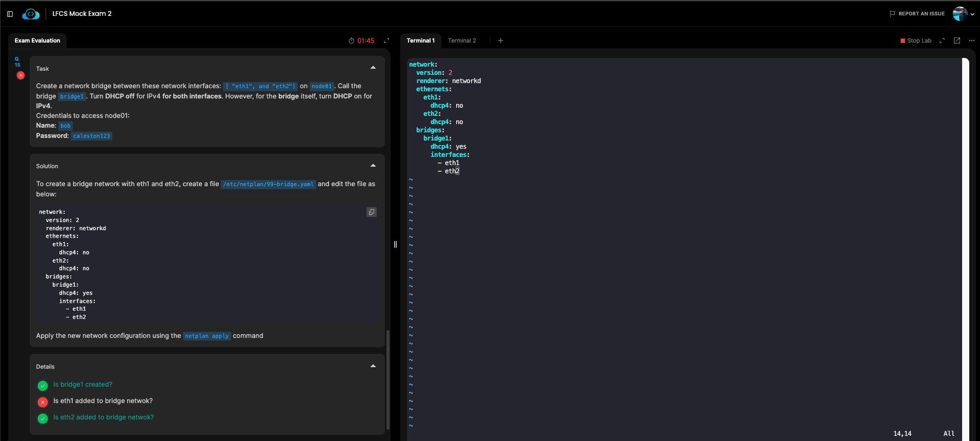Select the Terminal 1 tab
This screenshot has height=441, width=980.
[420, 41]
